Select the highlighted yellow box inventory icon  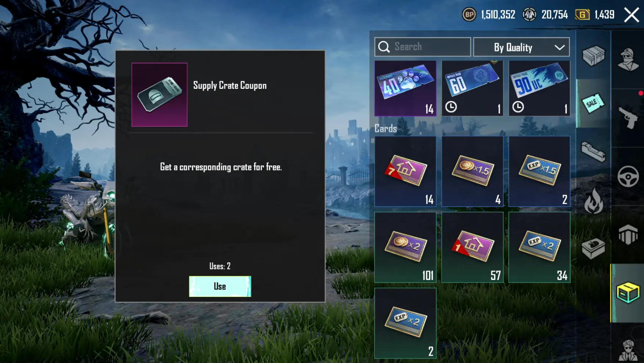click(628, 293)
